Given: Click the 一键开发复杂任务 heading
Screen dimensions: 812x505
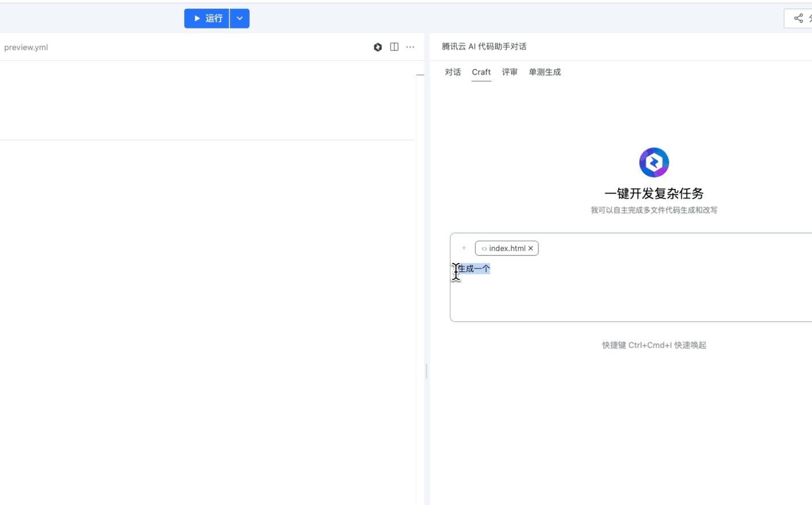Looking at the screenshot, I should click(x=654, y=194).
